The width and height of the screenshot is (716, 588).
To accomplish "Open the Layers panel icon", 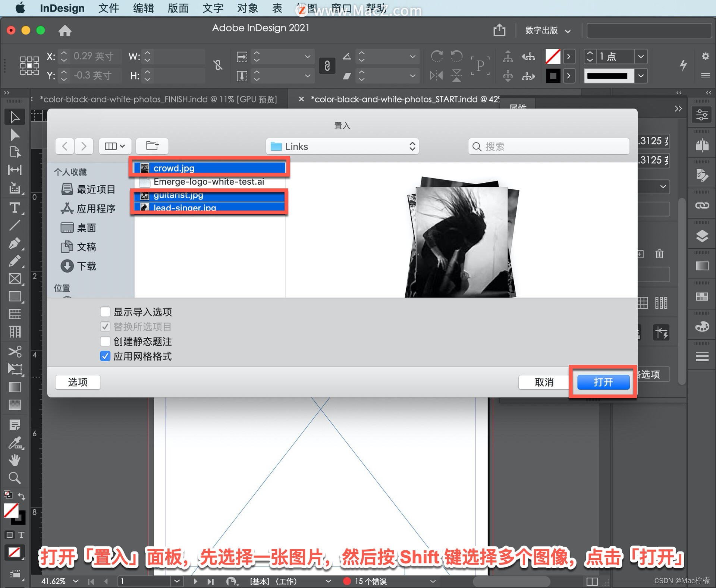I will pyautogui.click(x=702, y=236).
